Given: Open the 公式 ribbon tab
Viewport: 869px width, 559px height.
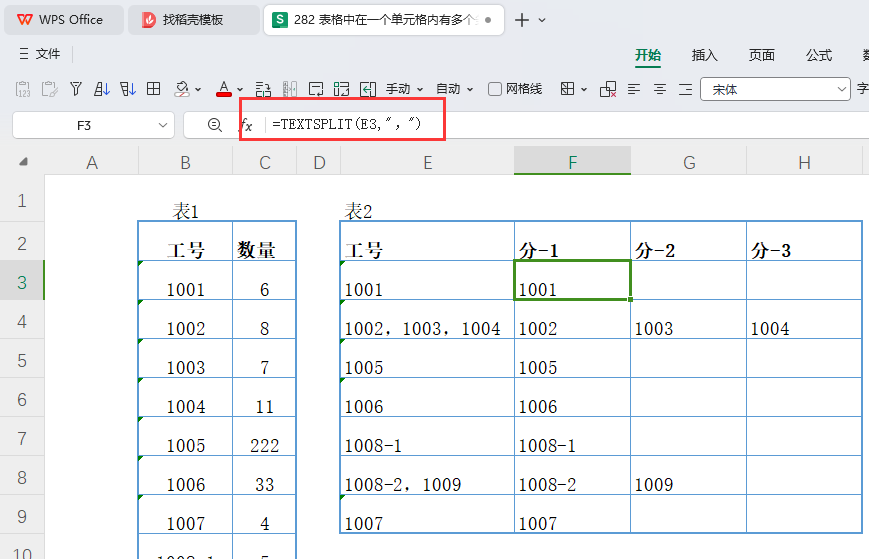Looking at the screenshot, I should [x=819, y=55].
